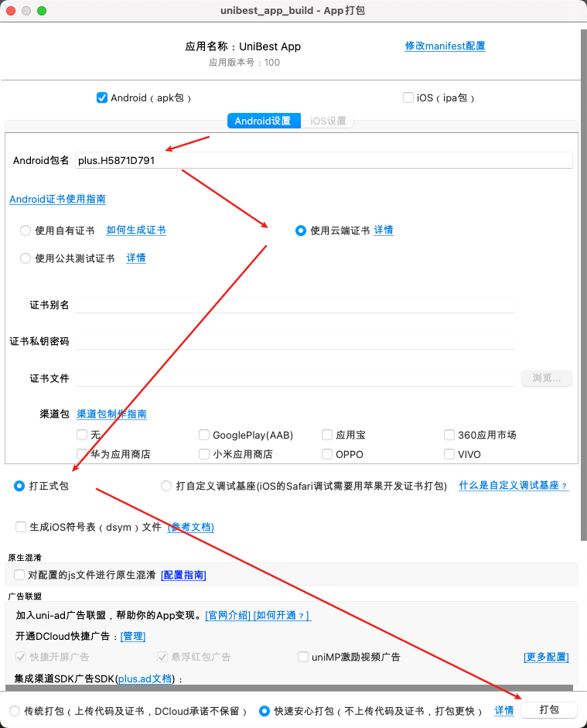Click the horizontal scrollbar above the bottom bar
This screenshot has width=587, height=728.
click(x=289, y=688)
